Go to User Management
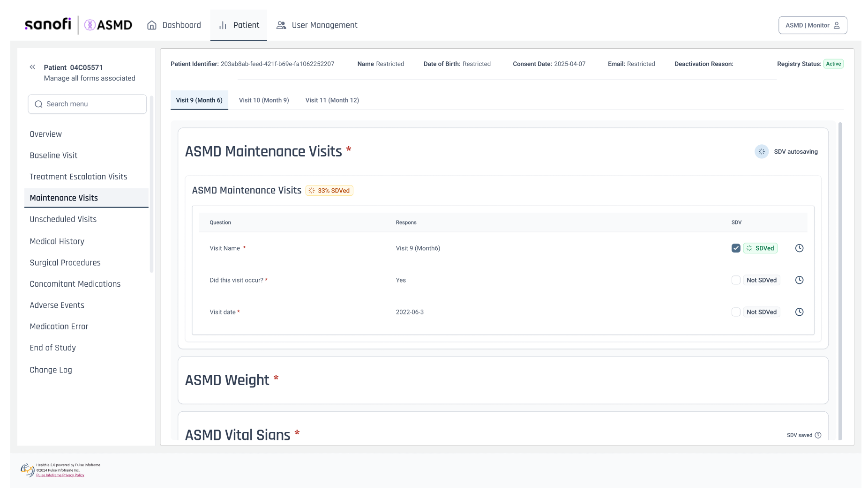This screenshot has width=868, height=490. [317, 25]
